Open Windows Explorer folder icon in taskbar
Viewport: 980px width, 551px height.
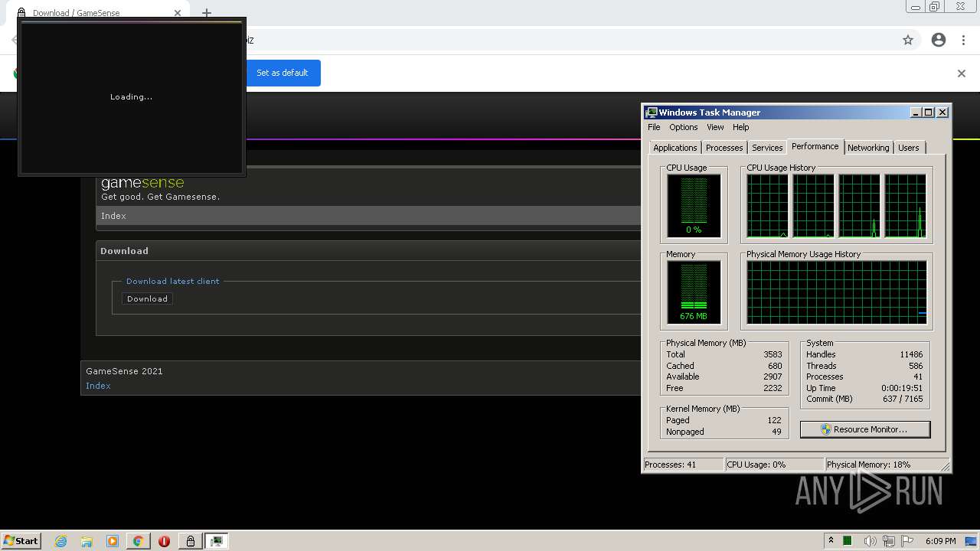tap(87, 541)
